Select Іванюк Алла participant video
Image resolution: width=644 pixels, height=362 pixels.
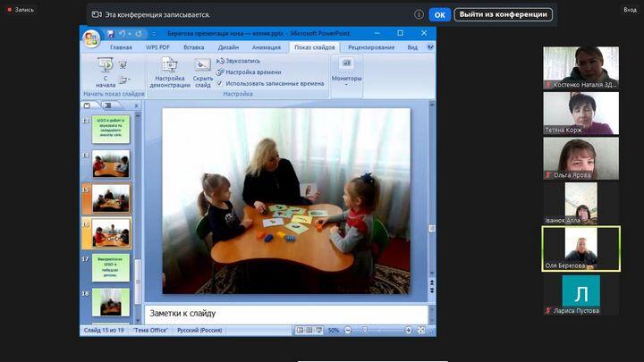coord(580,204)
